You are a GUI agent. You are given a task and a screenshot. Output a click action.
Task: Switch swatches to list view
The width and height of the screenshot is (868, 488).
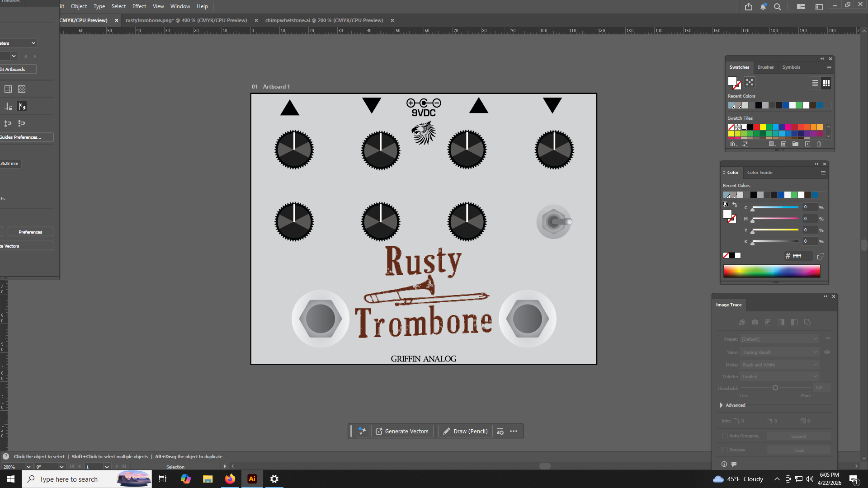click(x=815, y=83)
